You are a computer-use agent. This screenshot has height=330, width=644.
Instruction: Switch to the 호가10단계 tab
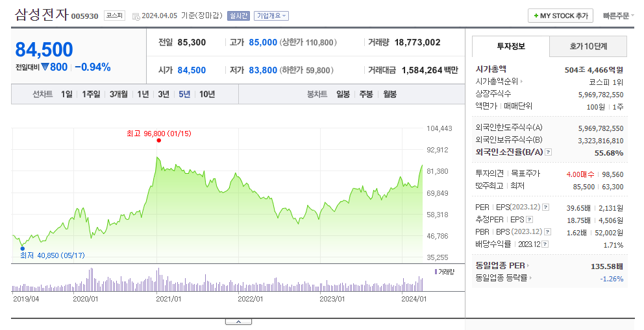click(x=588, y=46)
